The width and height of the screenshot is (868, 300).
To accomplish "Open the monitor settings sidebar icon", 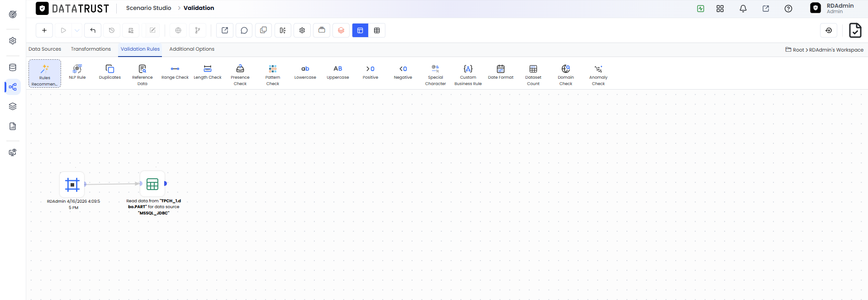I will pyautogui.click(x=13, y=152).
